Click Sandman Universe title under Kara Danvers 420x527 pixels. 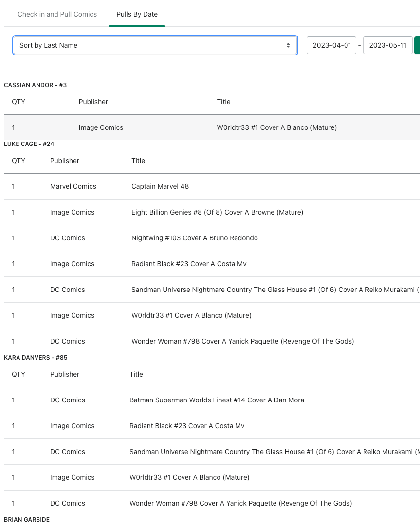click(274, 452)
